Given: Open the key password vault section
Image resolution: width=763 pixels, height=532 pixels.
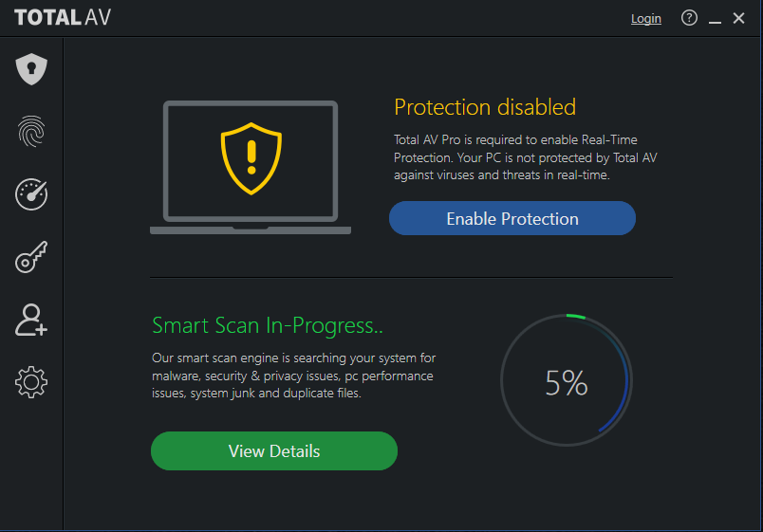Looking at the screenshot, I should pos(31,257).
